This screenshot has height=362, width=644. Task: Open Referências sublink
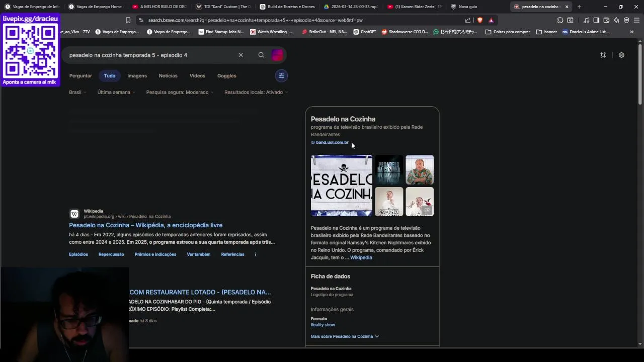(x=232, y=254)
